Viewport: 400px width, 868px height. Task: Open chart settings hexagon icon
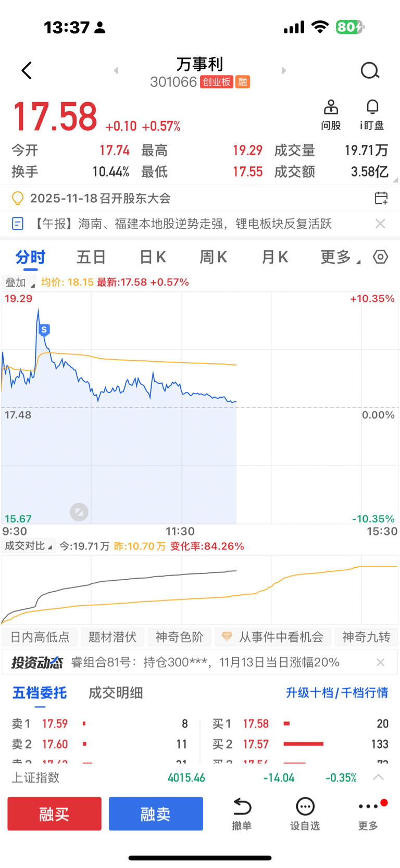381,257
